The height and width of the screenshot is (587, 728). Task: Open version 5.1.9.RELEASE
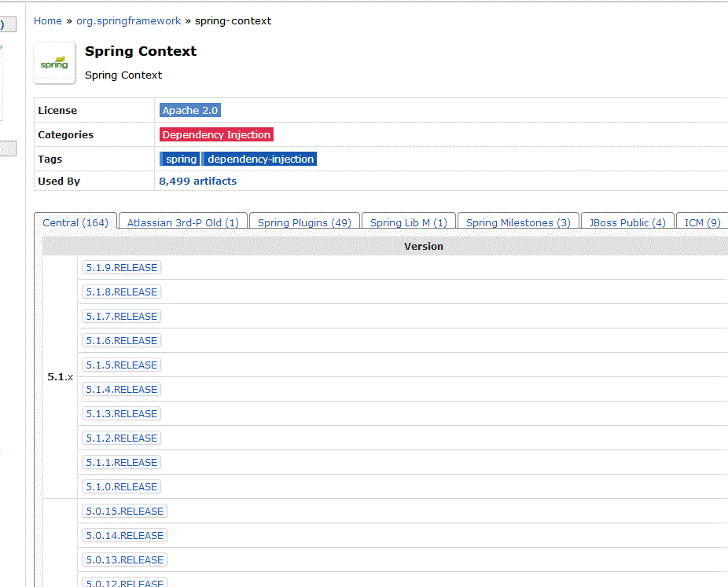click(121, 267)
